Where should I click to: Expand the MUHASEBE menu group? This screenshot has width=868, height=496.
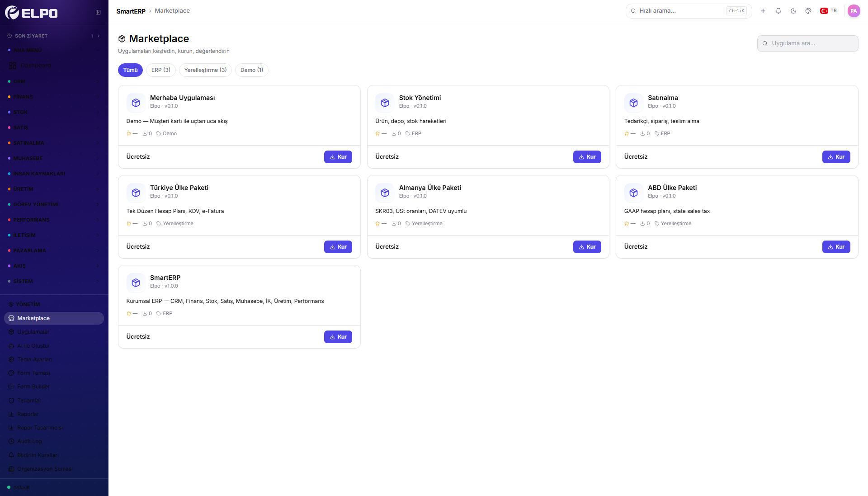[54, 158]
